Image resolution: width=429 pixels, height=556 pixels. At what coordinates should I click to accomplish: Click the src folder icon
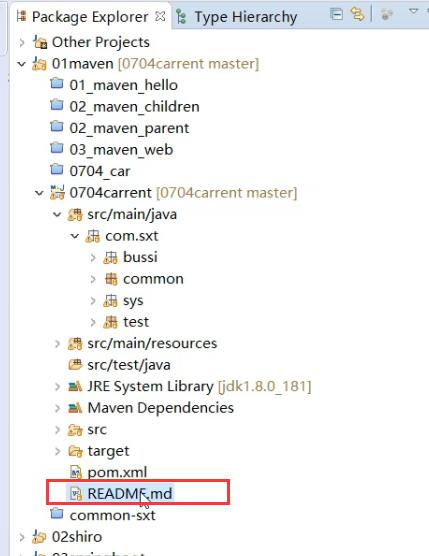[x=75, y=430]
